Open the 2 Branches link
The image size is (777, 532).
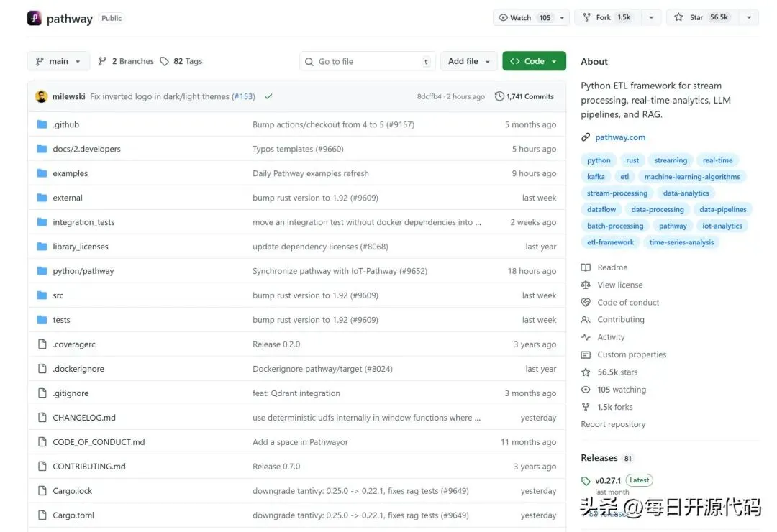(x=126, y=61)
